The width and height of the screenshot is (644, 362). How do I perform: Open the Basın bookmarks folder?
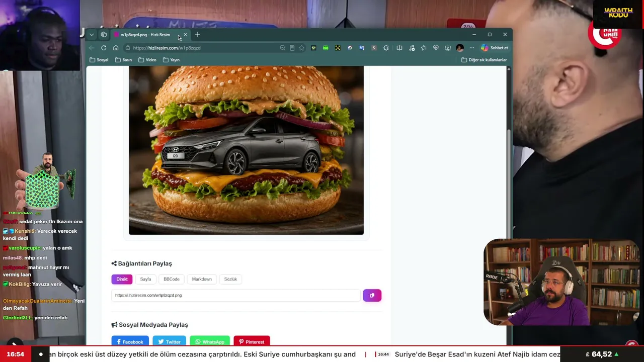coord(123,60)
